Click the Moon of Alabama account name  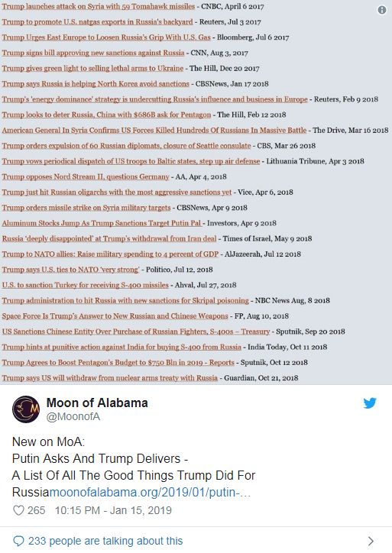tap(97, 403)
